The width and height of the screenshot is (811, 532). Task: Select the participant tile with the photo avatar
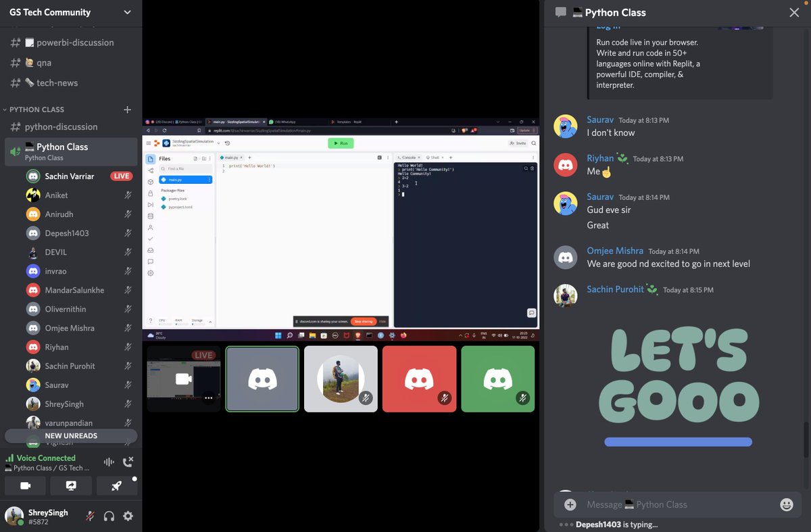[x=341, y=379]
